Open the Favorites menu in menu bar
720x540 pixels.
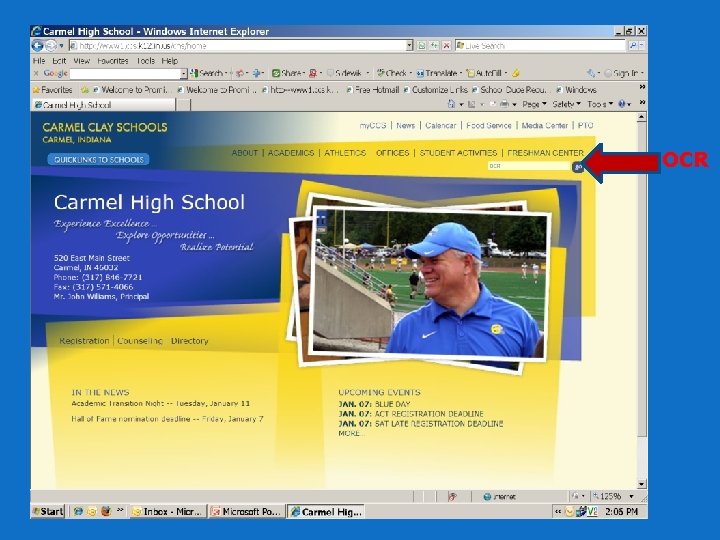pos(112,61)
